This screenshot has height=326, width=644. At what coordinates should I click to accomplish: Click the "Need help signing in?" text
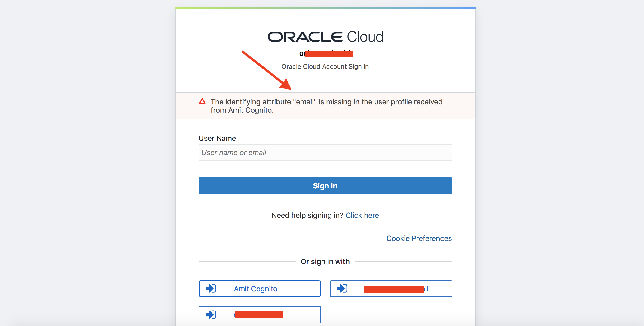pyautogui.click(x=307, y=215)
